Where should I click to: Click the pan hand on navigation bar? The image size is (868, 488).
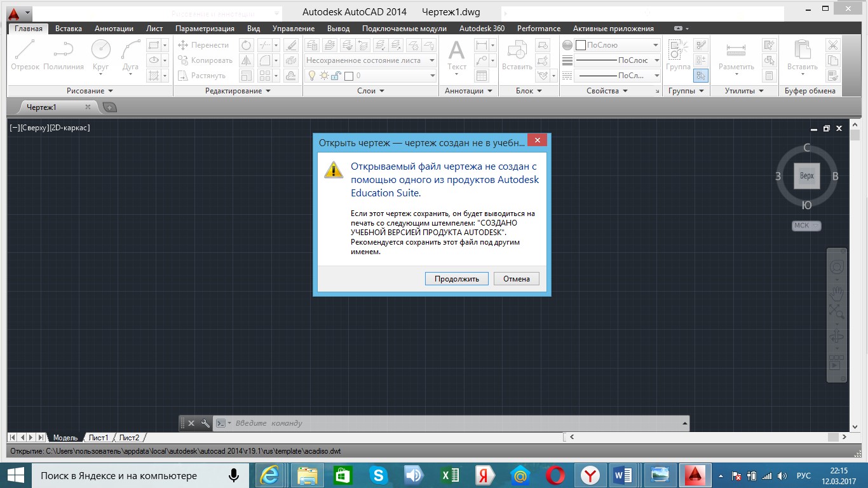pos(837,293)
